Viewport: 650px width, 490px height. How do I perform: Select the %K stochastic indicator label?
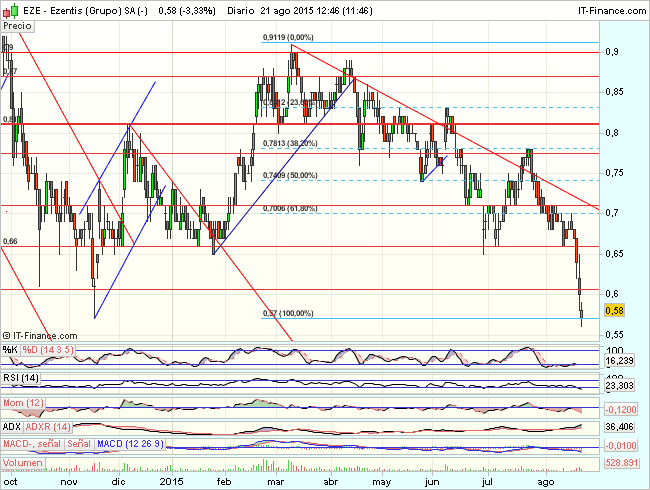[x=10, y=350]
